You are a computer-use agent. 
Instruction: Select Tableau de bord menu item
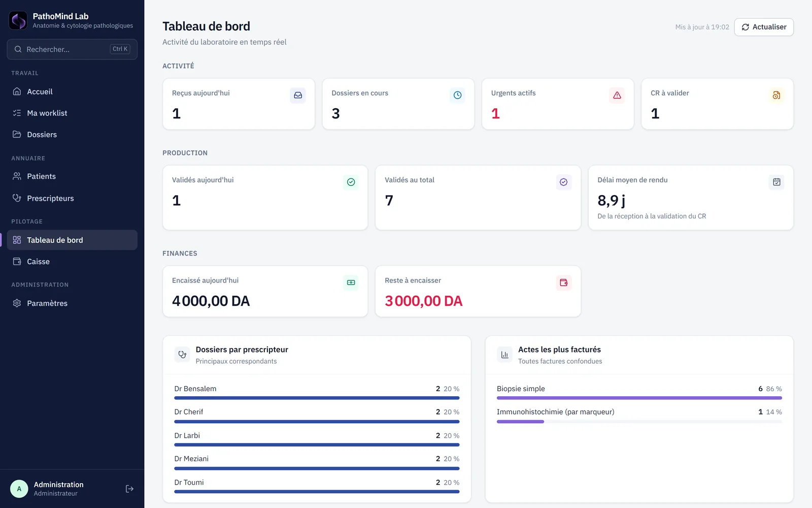pos(72,240)
